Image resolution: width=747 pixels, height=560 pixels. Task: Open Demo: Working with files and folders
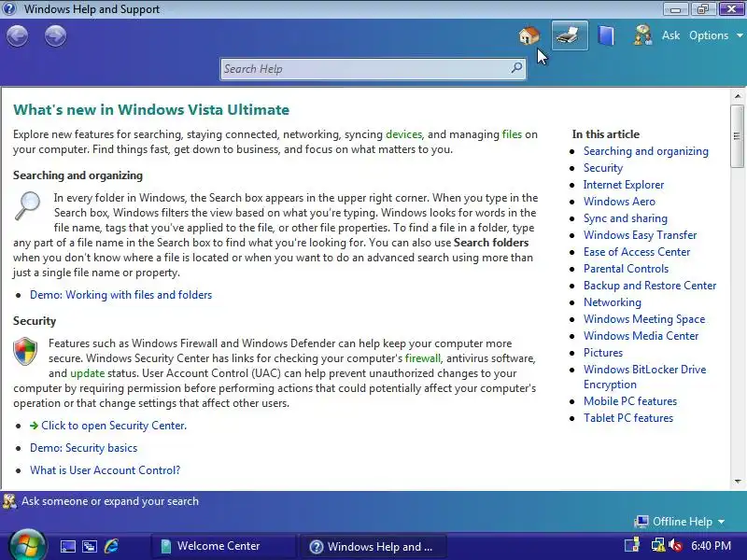tap(121, 295)
